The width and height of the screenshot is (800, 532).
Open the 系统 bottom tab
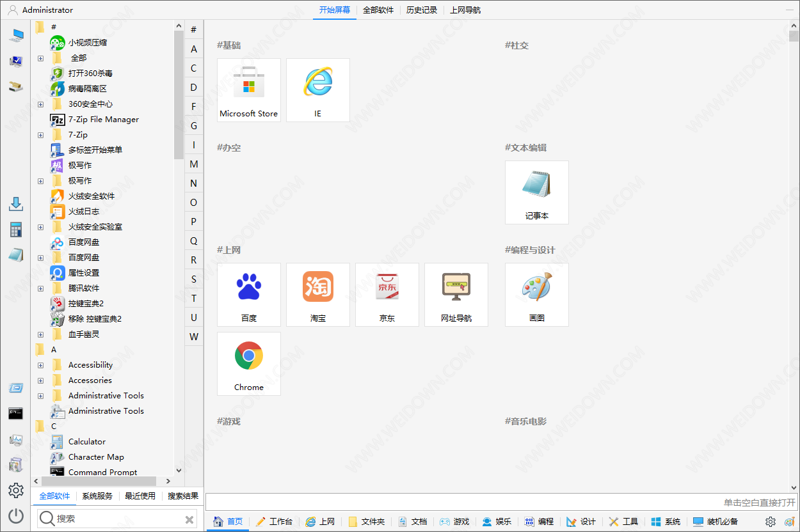666,522
